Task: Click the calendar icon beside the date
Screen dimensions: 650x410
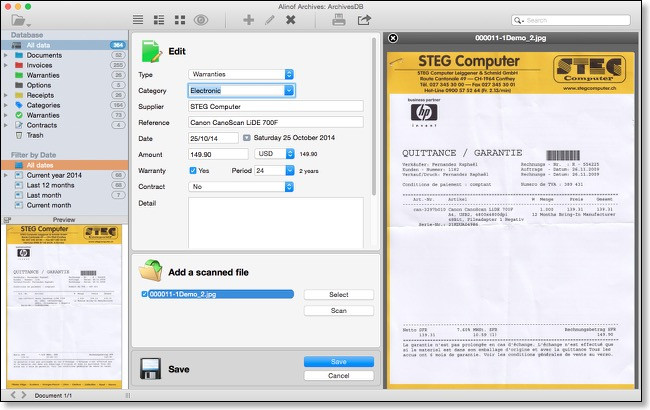Action: (247, 138)
